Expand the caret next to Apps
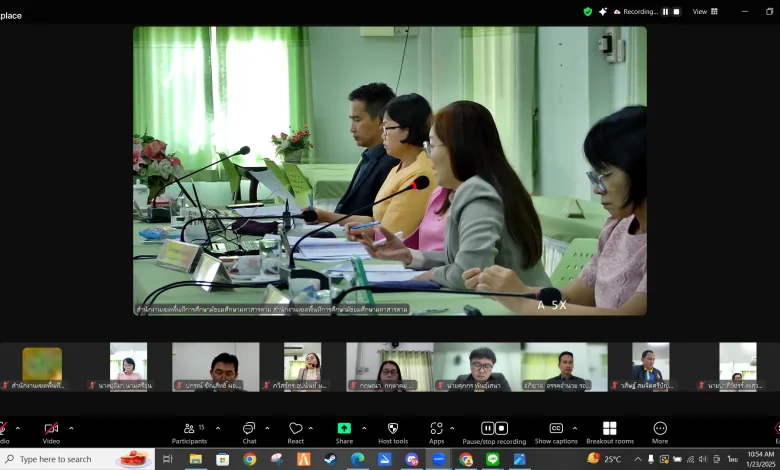780x470 pixels. click(x=452, y=428)
